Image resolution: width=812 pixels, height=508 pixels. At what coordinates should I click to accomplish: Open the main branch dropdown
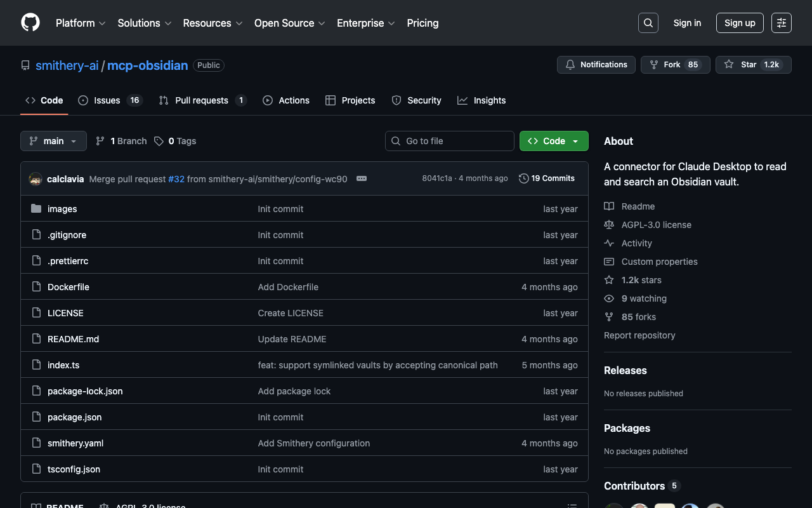53,141
